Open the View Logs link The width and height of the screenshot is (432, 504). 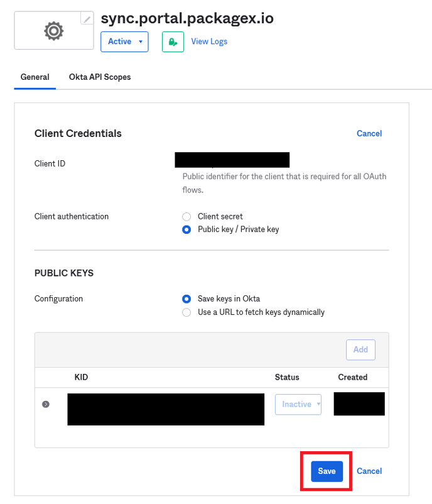[209, 41]
